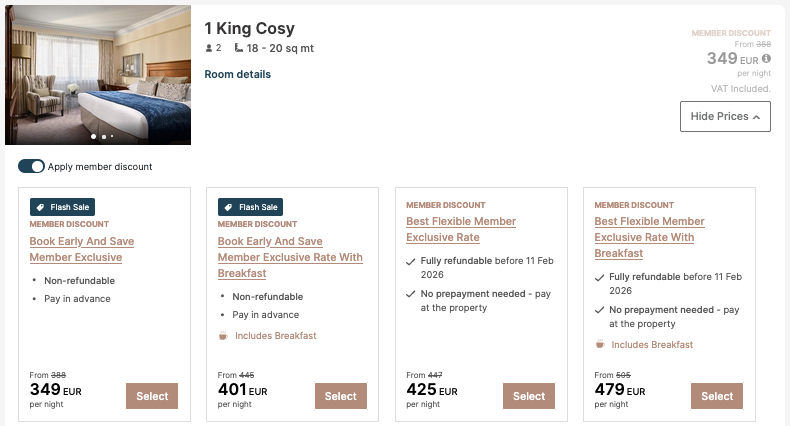
Task: Select the 401 EUR rate with breakfast
Action: (x=340, y=396)
